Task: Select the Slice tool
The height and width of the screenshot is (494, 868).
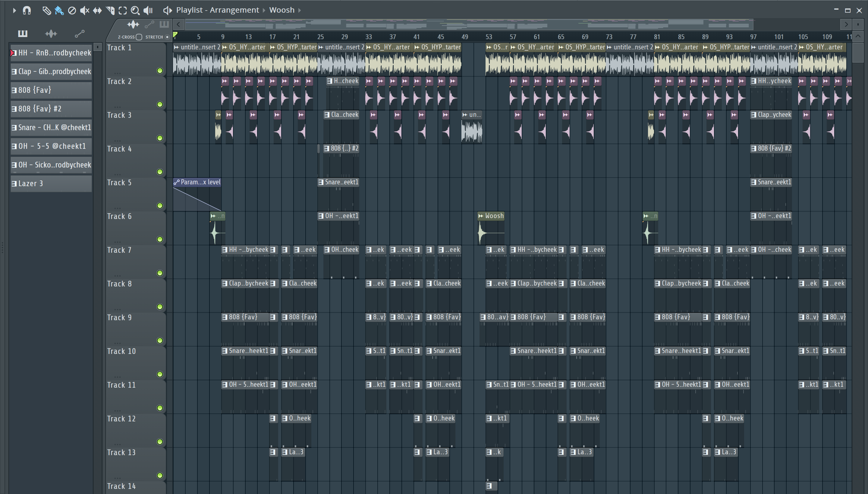Action: 110,11
